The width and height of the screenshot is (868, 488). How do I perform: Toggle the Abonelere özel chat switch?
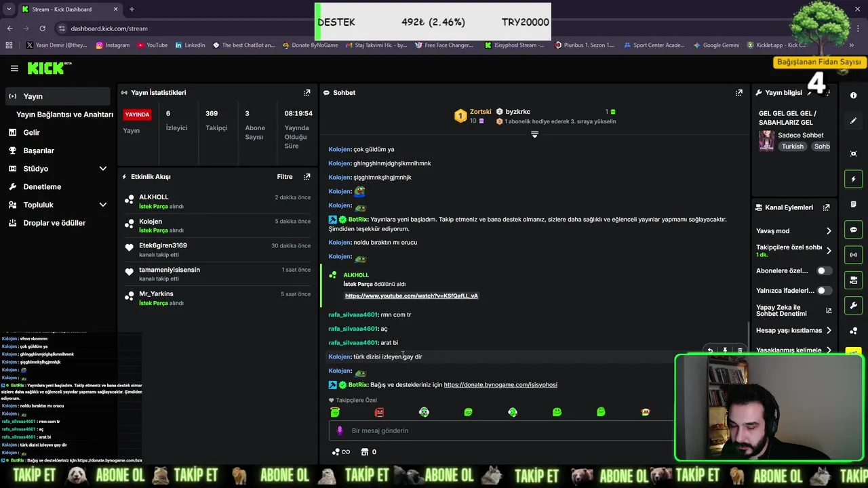pyautogui.click(x=824, y=270)
